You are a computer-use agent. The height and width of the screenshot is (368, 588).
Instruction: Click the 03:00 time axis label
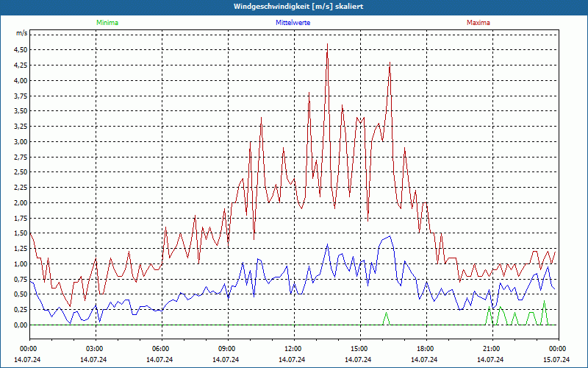coord(95,349)
